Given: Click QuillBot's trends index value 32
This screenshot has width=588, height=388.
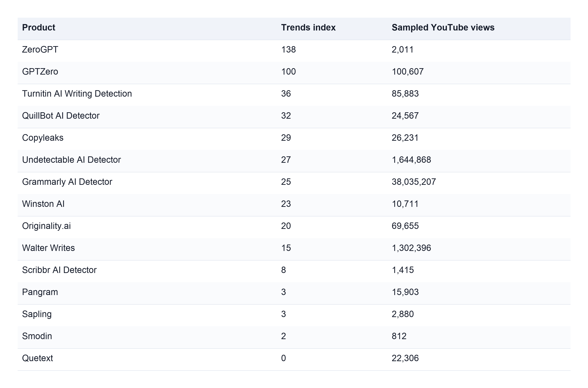Looking at the screenshot, I should pyautogui.click(x=286, y=116).
